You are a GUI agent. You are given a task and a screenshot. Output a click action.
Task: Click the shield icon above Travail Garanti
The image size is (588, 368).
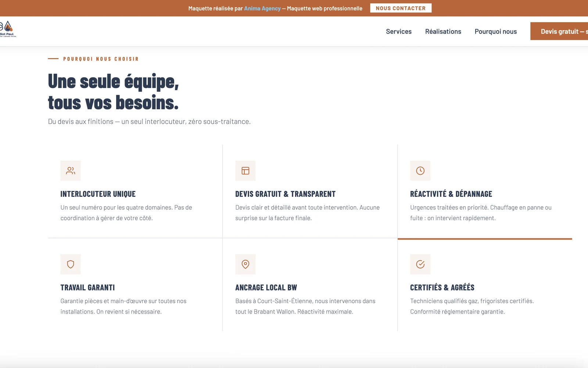[70, 264]
